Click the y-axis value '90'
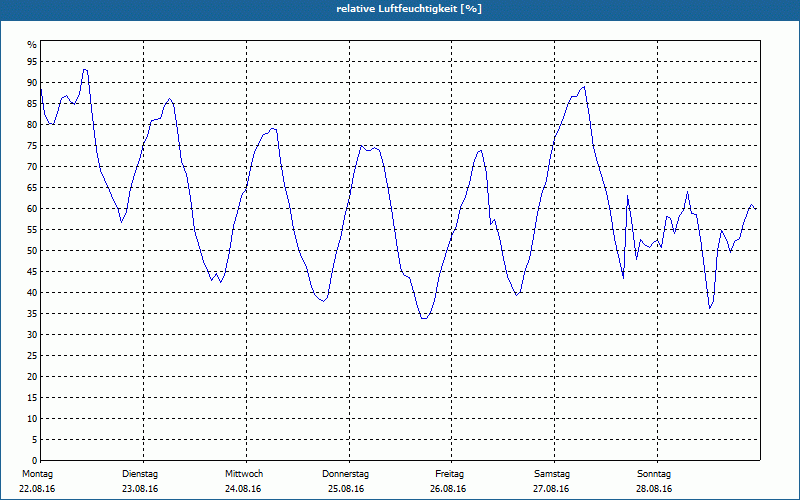Image resolution: width=800 pixels, height=500 pixels. 32,83
